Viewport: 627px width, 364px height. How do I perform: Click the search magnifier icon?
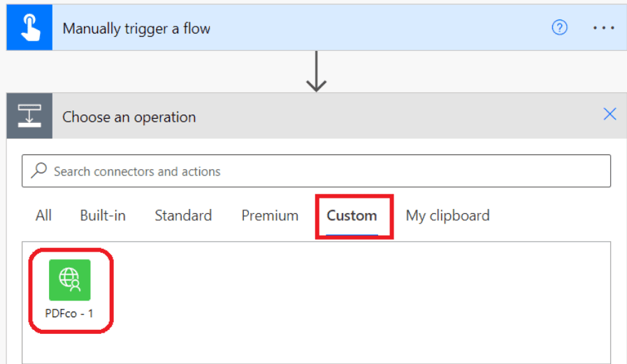click(x=39, y=170)
